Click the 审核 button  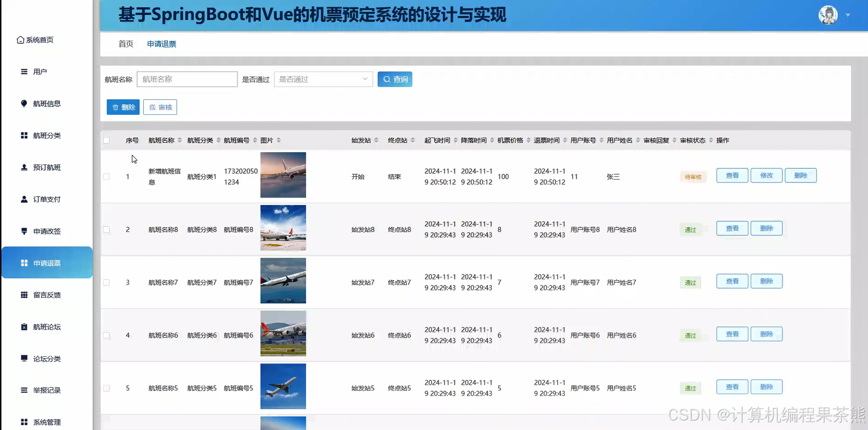point(160,107)
